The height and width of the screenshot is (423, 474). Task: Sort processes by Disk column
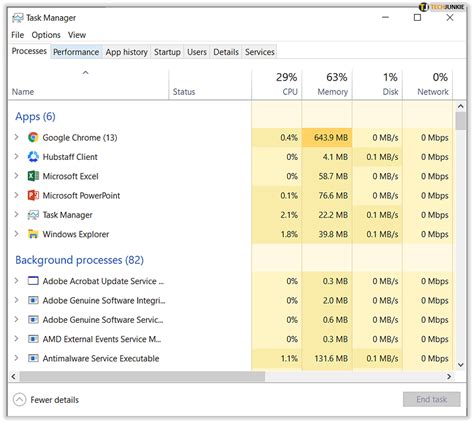click(x=377, y=85)
